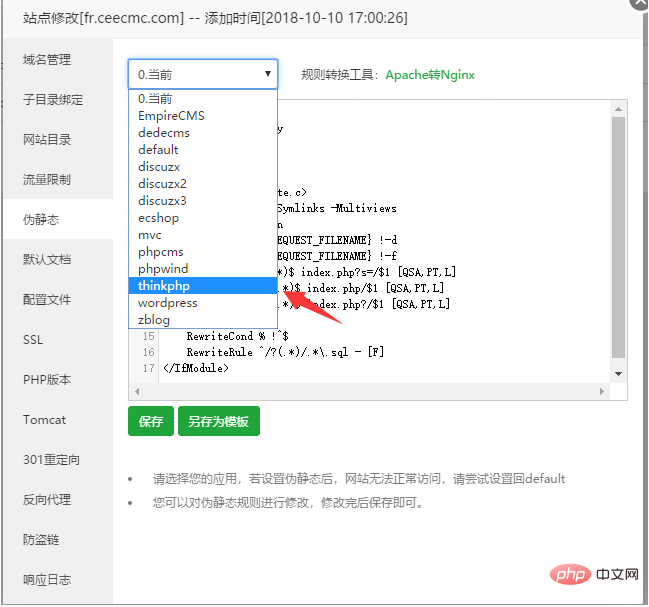Select the 伪静态 tab
The height and width of the screenshot is (607, 649).
tap(58, 219)
